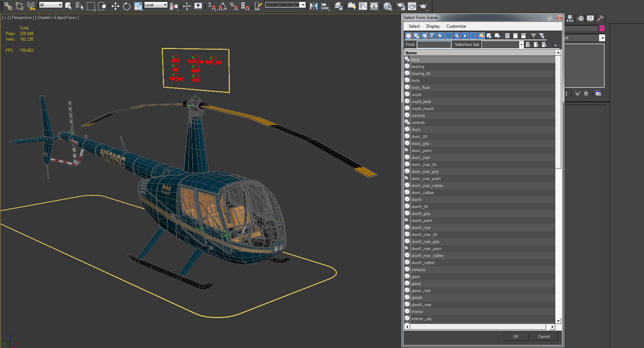Open the selection filter All dropdown
The image size is (644, 348).
point(50,5)
